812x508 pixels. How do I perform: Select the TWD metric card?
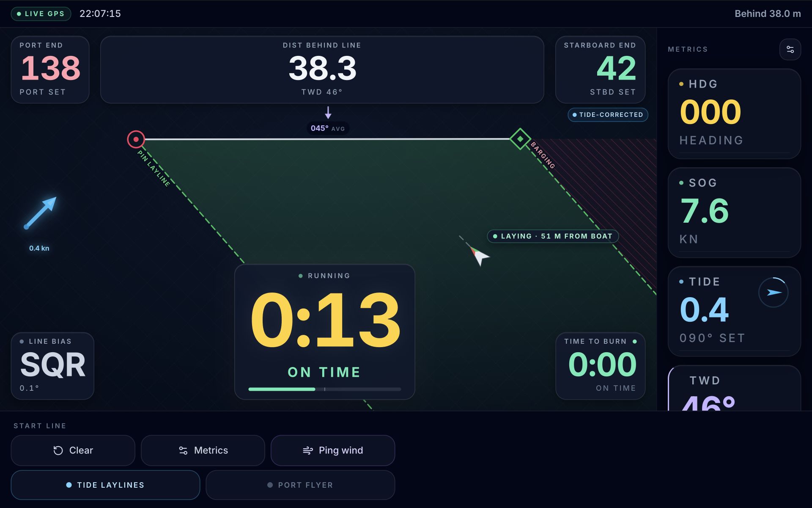point(734,388)
